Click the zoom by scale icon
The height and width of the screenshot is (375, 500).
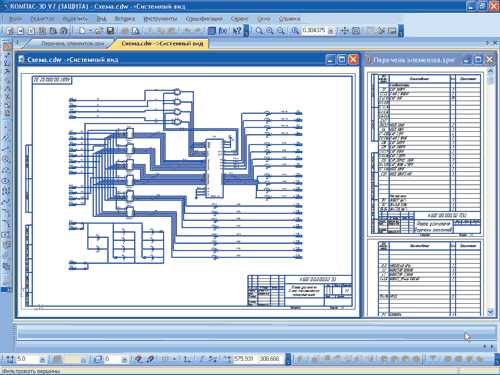click(295, 31)
